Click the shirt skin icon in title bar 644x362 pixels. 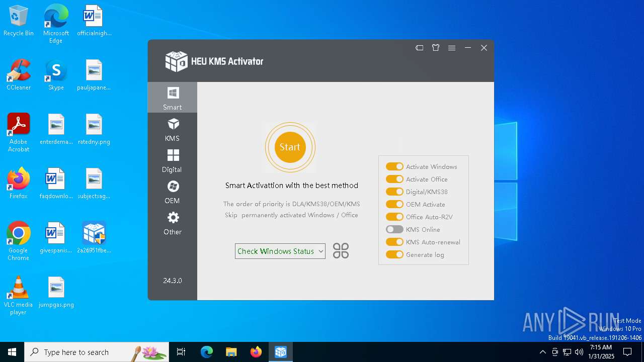point(436,48)
